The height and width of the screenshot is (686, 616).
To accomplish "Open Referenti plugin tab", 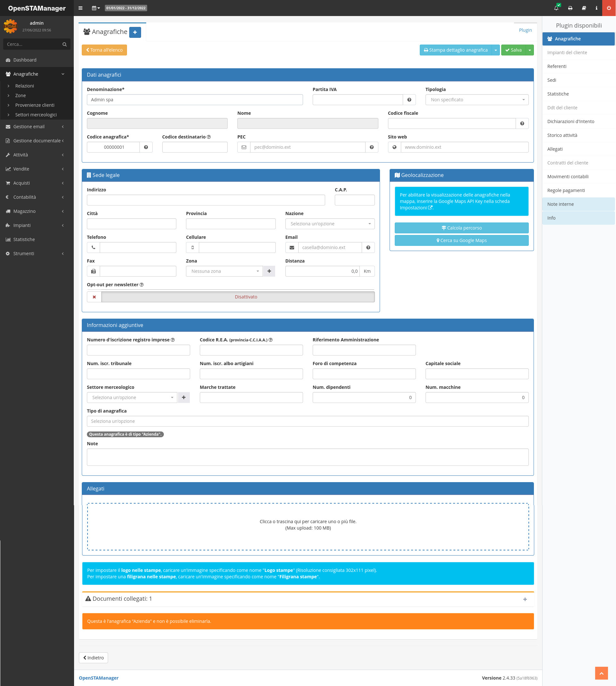I will pos(556,66).
